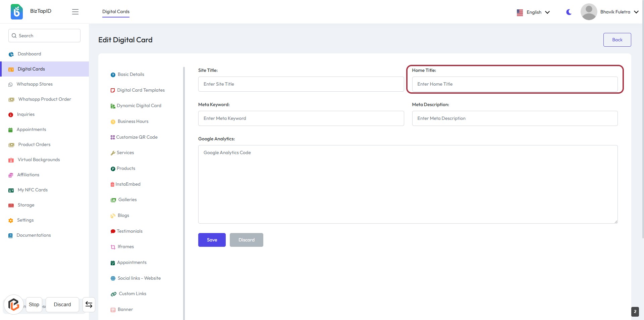Switch to the Digital Cards top tab
This screenshot has width=644, height=320.
pyautogui.click(x=116, y=12)
